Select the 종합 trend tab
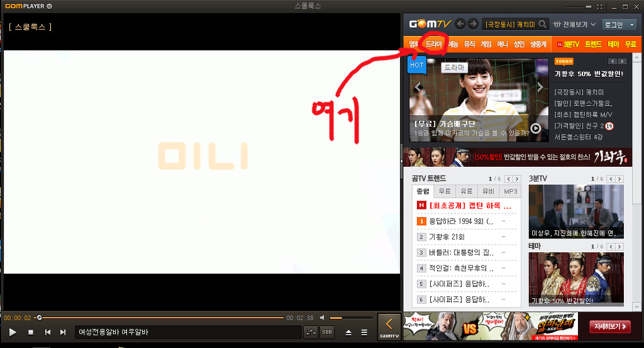The height and width of the screenshot is (348, 644). click(x=423, y=191)
